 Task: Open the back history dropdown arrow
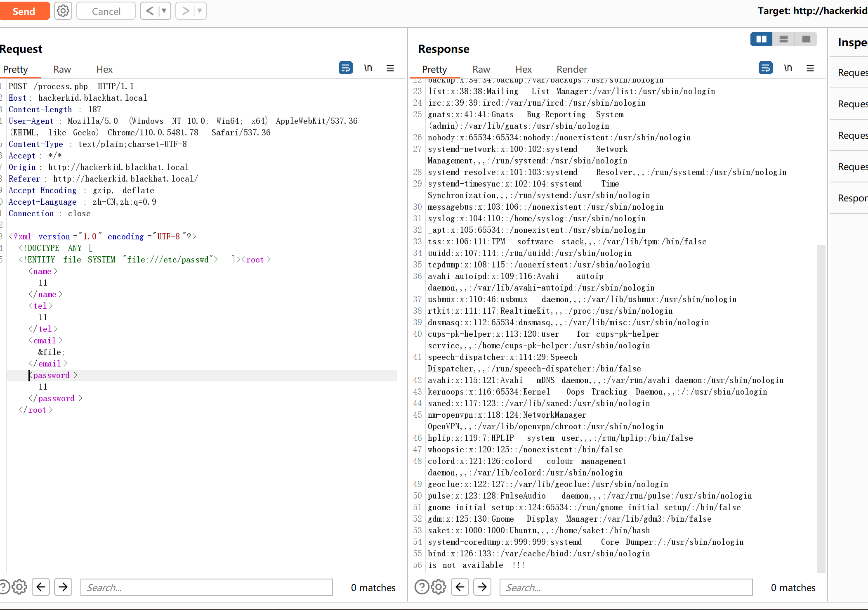164,11
